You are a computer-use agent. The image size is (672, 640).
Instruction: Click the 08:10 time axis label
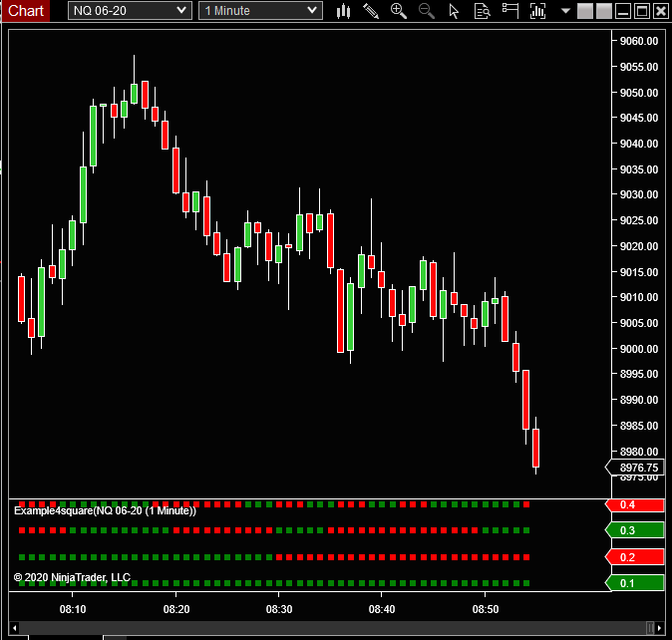click(x=73, y=609)
